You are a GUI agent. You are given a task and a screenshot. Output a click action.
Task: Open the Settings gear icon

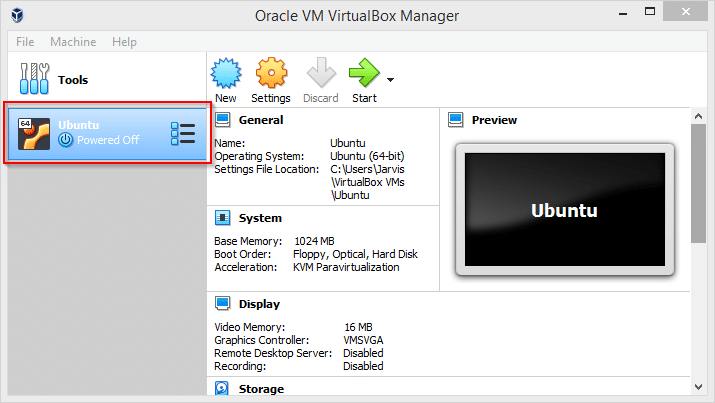pyautogui.click(x=271, y=74)
